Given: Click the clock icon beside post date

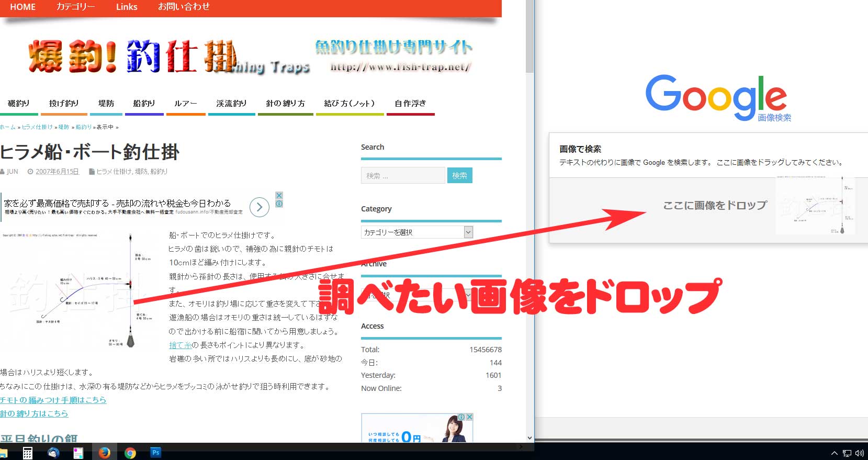Looking at the screenshot, I should (30, 172).
